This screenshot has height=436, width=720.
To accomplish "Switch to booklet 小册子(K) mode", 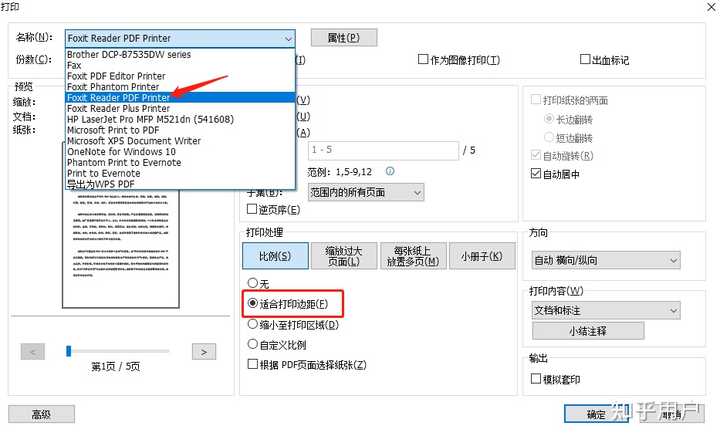I will [x=482, y=256].
